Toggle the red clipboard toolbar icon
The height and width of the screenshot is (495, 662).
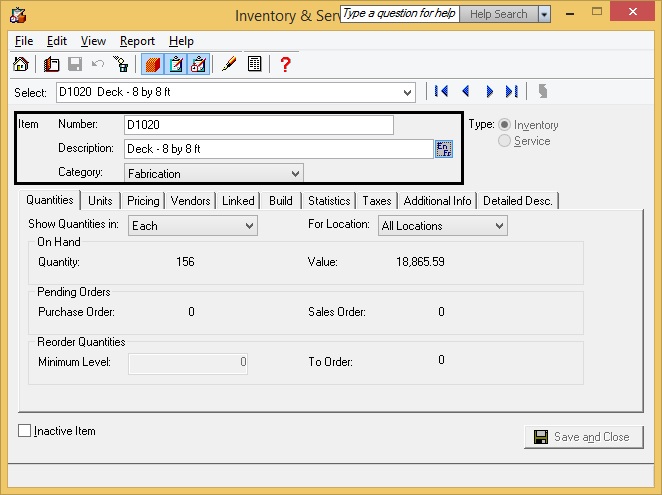point(198,65)
